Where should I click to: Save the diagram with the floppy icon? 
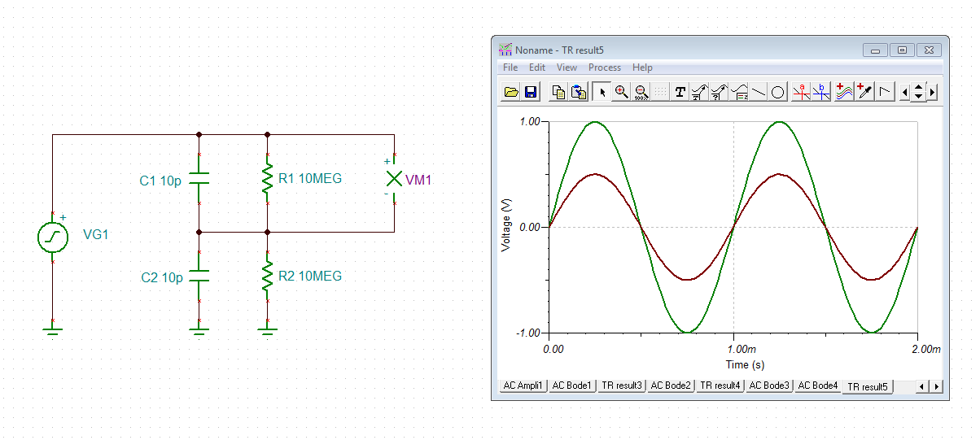pos(530,92)
